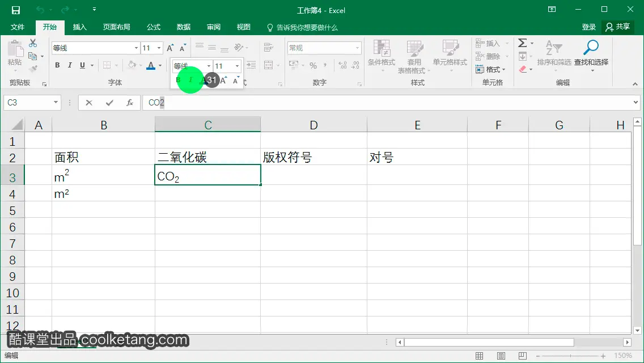Screen dimensions: 644x363
Task: Click the insert function fx icon
Action: point(130,103)
